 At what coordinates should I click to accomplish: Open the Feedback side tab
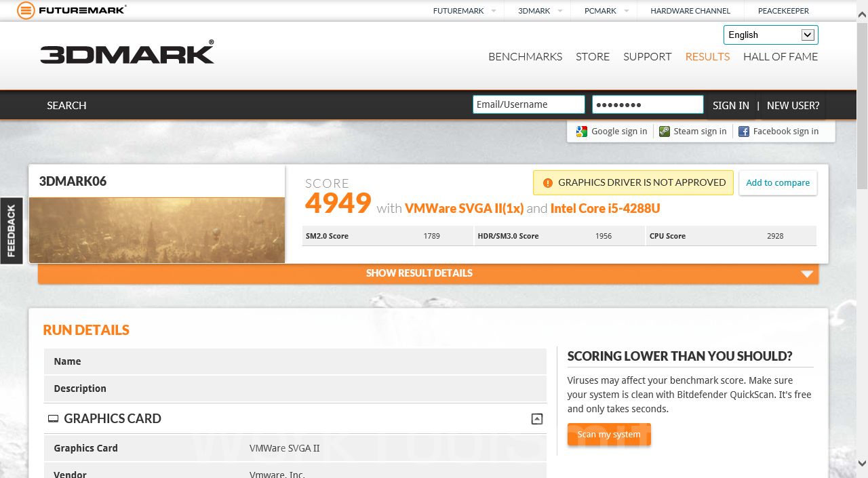12,231
